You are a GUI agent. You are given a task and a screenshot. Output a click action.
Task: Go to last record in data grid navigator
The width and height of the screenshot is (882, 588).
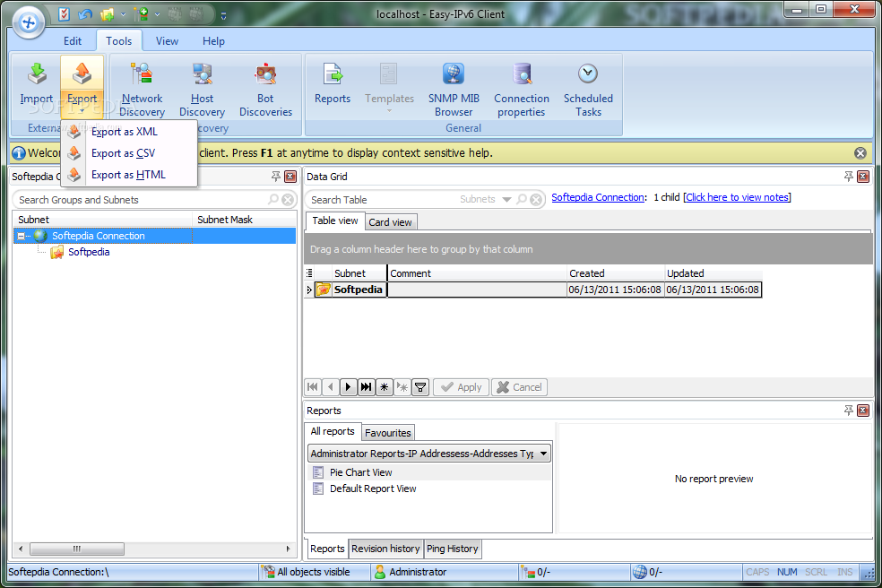(x=367, y=387)
